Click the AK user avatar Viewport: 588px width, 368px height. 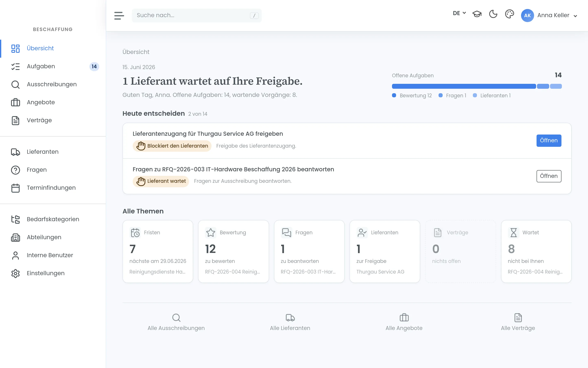point(527,16)
